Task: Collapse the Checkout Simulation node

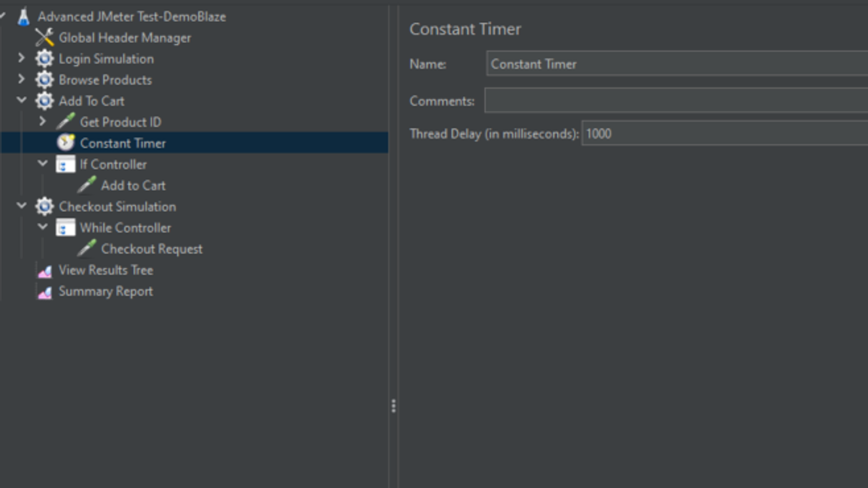Action: pos(22,205)
